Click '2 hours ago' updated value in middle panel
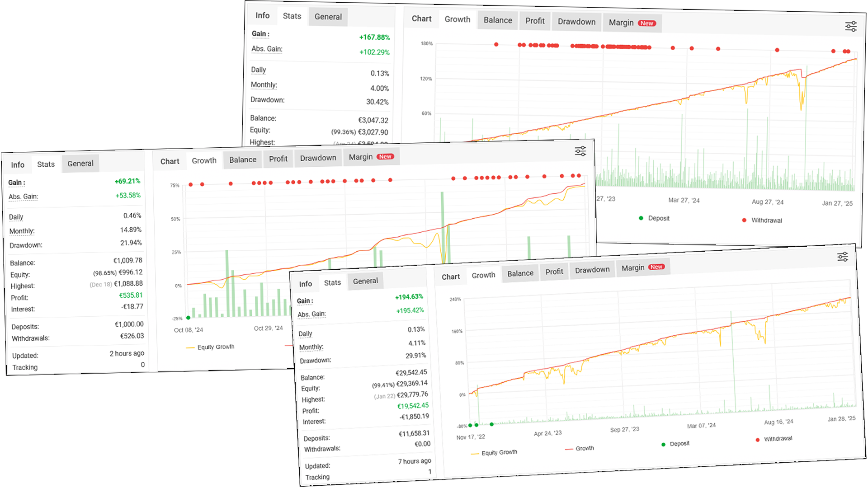Image resolution: width=868 pixels, height=488 pixels. coord(127,354)
